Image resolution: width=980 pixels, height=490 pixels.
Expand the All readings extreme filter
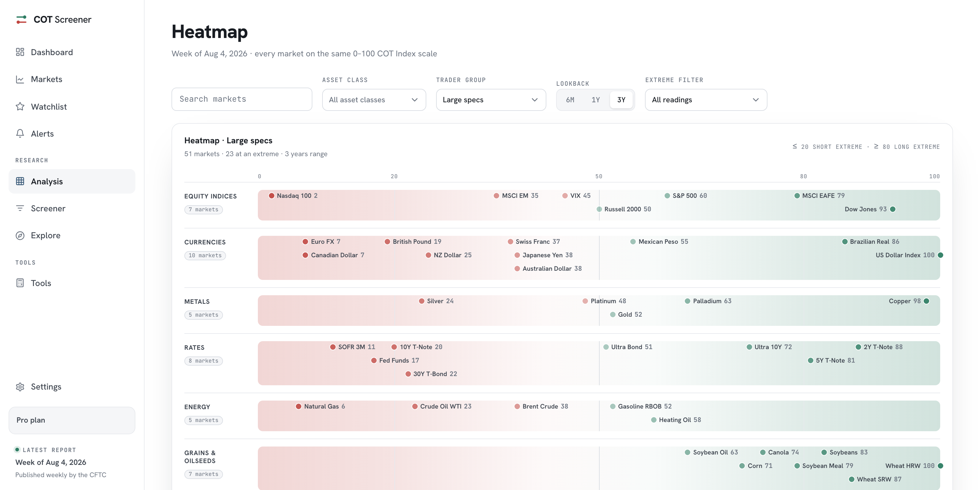(706, 100)
